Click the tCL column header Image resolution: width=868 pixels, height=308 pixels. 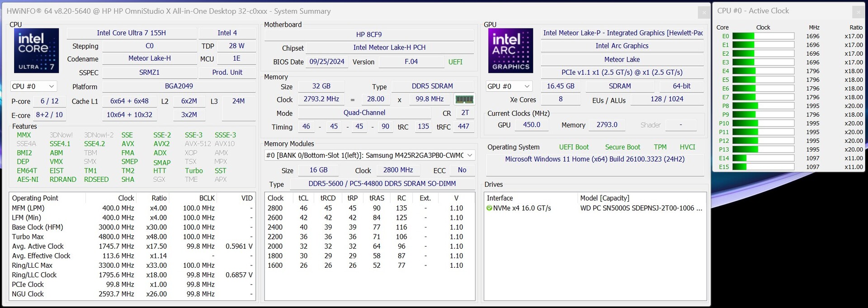303,198
